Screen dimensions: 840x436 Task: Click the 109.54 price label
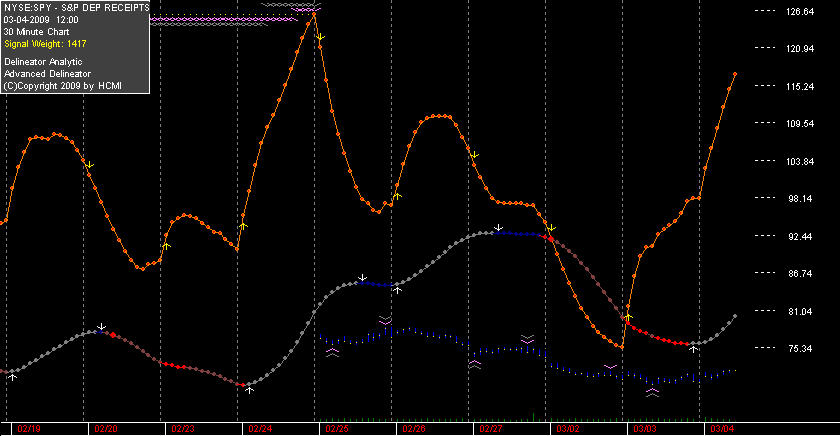tap(800, 124)
